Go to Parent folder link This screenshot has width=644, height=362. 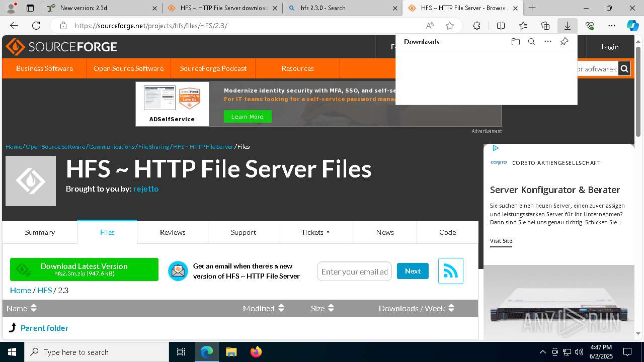click(x=44, y=328)
